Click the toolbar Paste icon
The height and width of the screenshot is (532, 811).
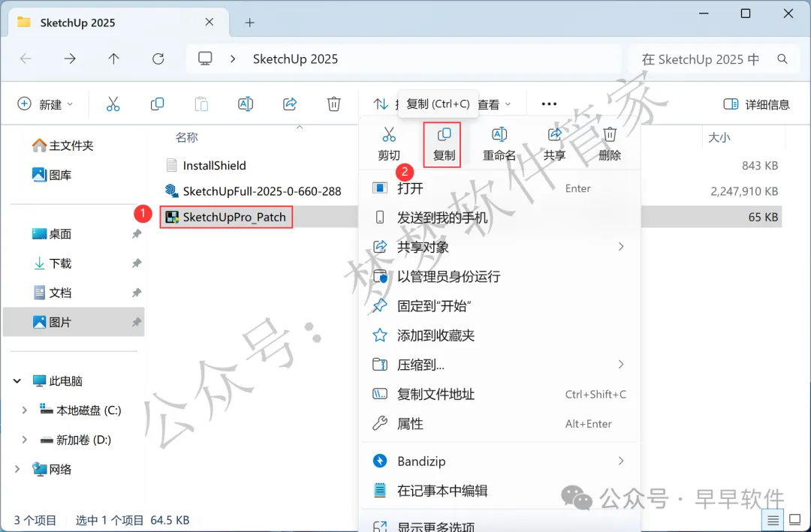201,104
